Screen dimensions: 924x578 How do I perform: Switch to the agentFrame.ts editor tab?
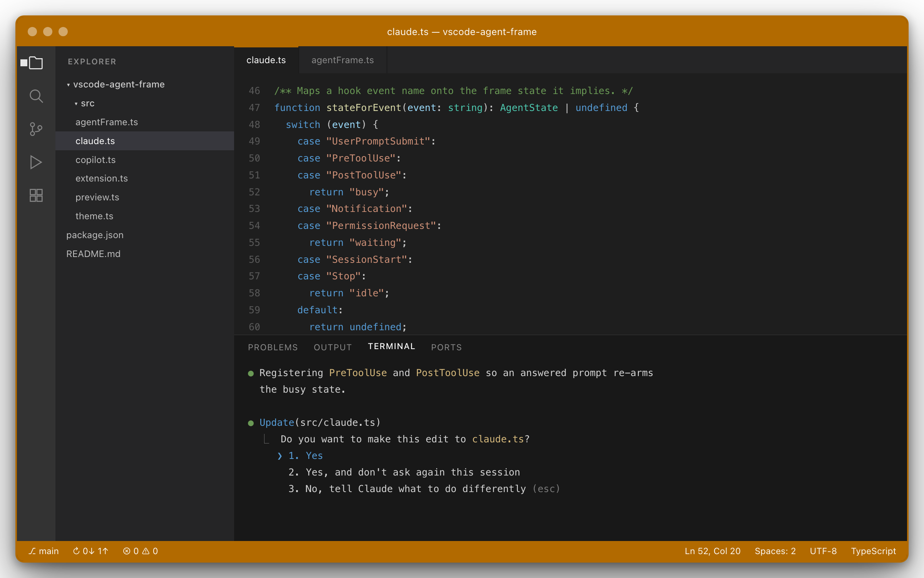click(343, 60)
